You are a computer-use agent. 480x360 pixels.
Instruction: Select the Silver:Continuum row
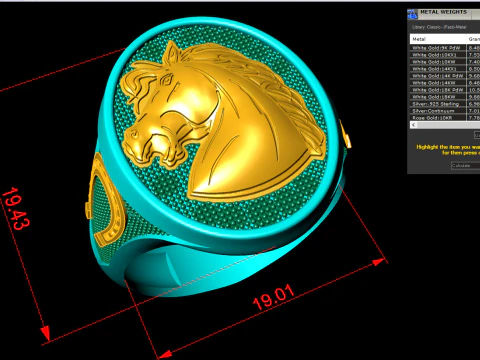point(445,111)
